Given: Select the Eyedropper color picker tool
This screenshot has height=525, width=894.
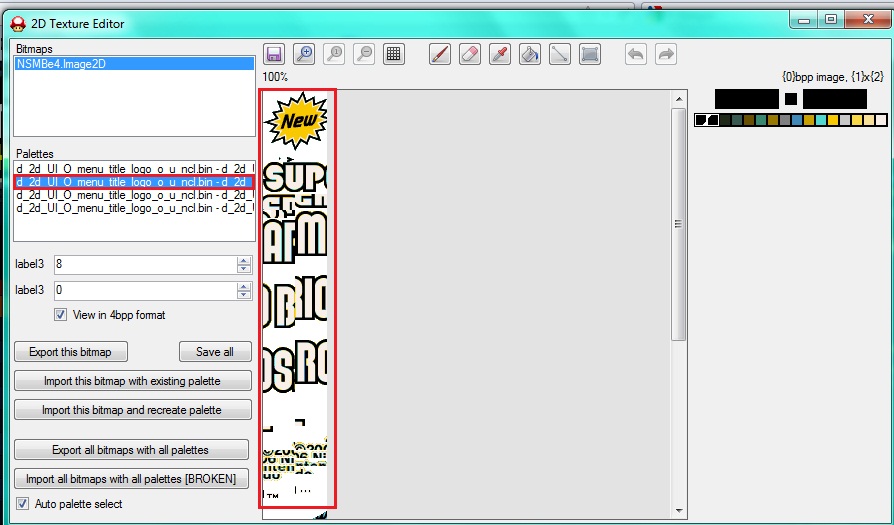Looking at the screenshot, I should [x=500, y=54].
